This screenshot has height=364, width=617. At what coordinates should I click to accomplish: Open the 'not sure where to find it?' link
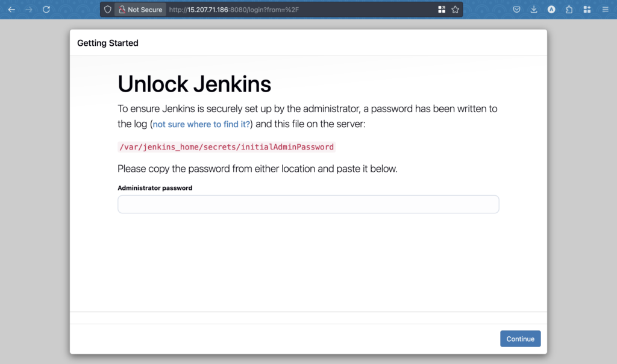[x=201, y=124]
